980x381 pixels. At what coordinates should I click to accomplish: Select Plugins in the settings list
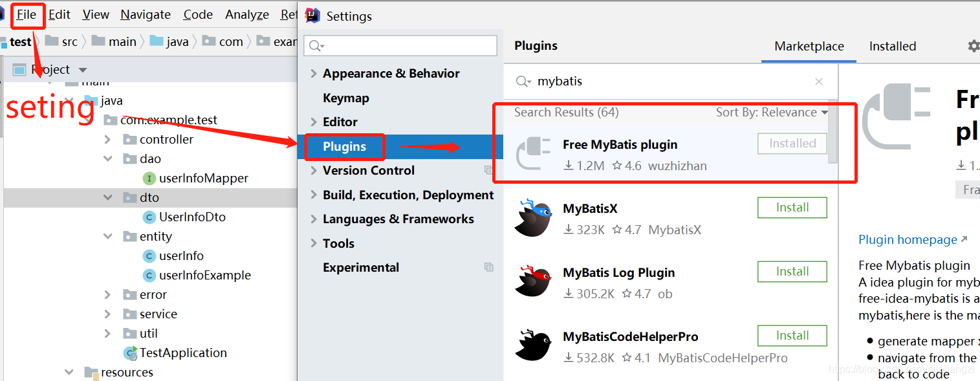coord(344,146)
